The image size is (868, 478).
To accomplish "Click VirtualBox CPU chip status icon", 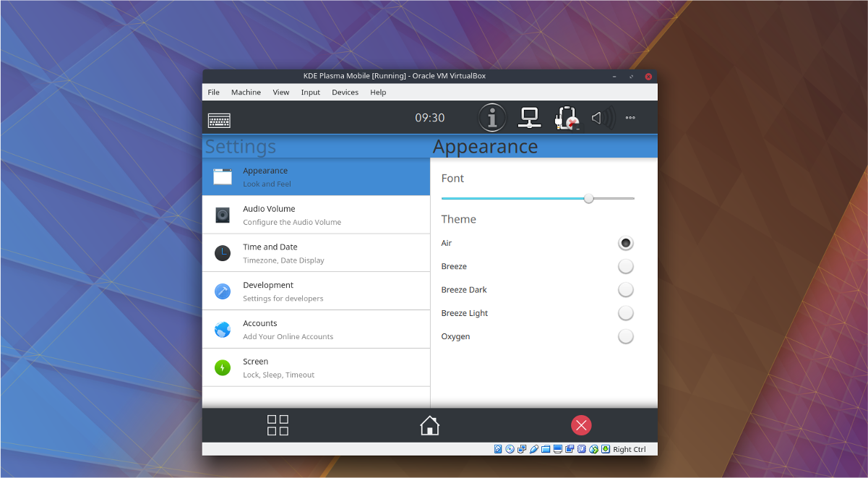I will coord(581,449).
